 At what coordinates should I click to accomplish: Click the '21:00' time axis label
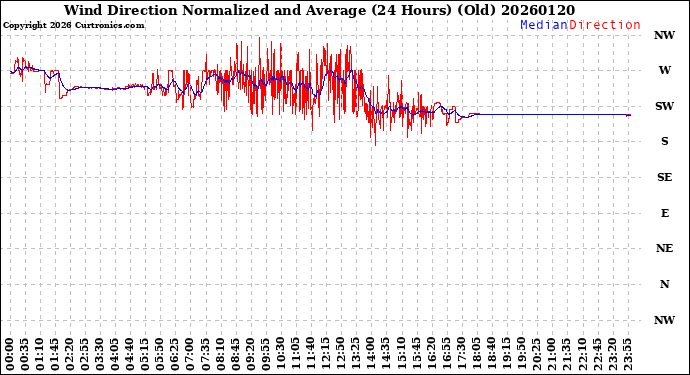coord(551,354)
